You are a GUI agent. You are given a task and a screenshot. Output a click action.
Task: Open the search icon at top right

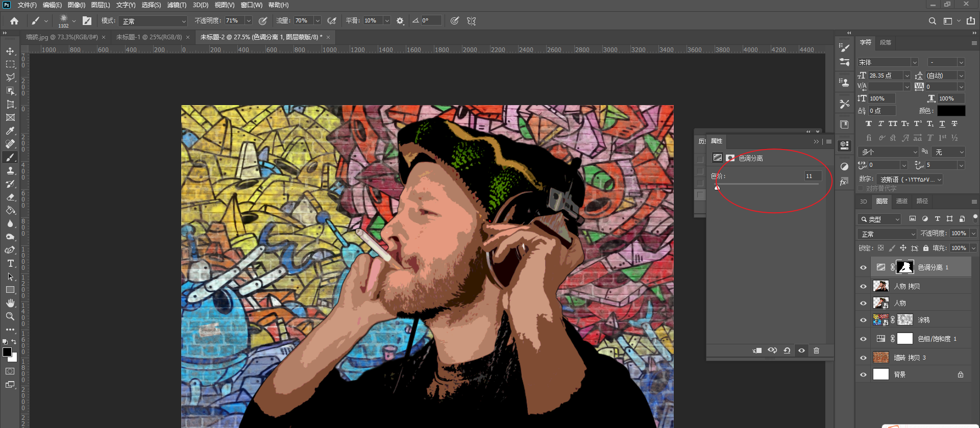(x=933, y=21)
